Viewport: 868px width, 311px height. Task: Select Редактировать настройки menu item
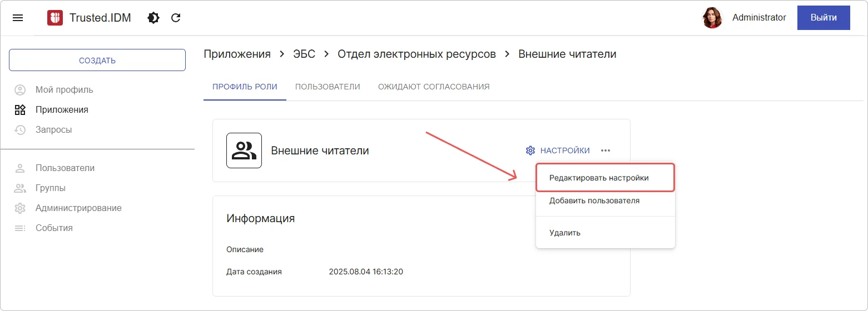pos(599,178)
